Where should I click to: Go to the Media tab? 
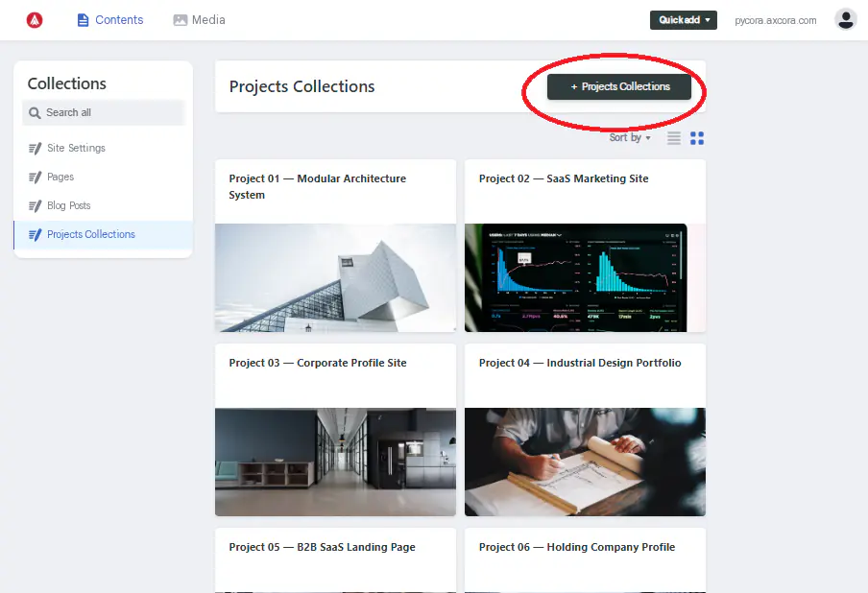[200, 20]
